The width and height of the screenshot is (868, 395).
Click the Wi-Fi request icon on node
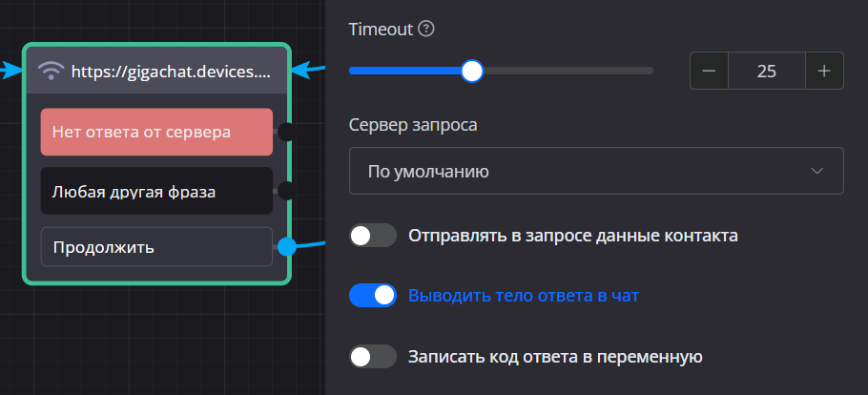click(x=52, y=71)
